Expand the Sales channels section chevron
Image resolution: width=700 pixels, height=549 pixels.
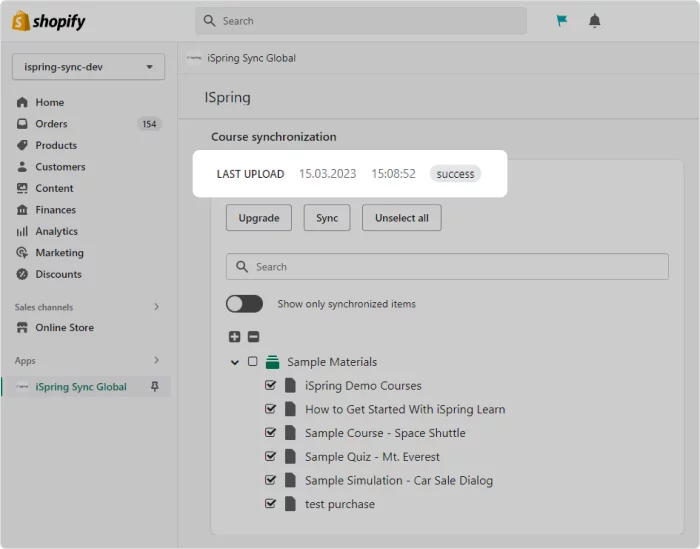(156, 307)
